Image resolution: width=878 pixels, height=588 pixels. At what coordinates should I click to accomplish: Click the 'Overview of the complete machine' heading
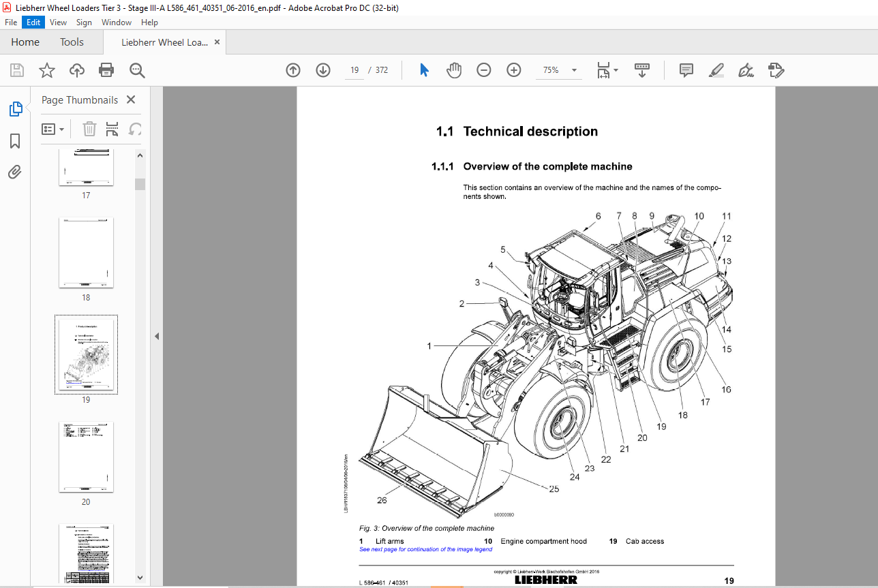548,166
